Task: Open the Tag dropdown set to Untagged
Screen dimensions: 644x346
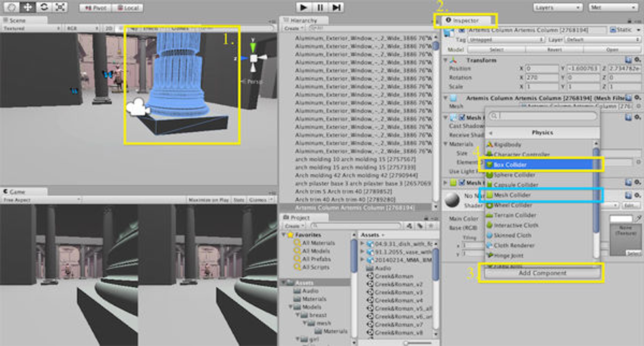Action: coord(506,40)
